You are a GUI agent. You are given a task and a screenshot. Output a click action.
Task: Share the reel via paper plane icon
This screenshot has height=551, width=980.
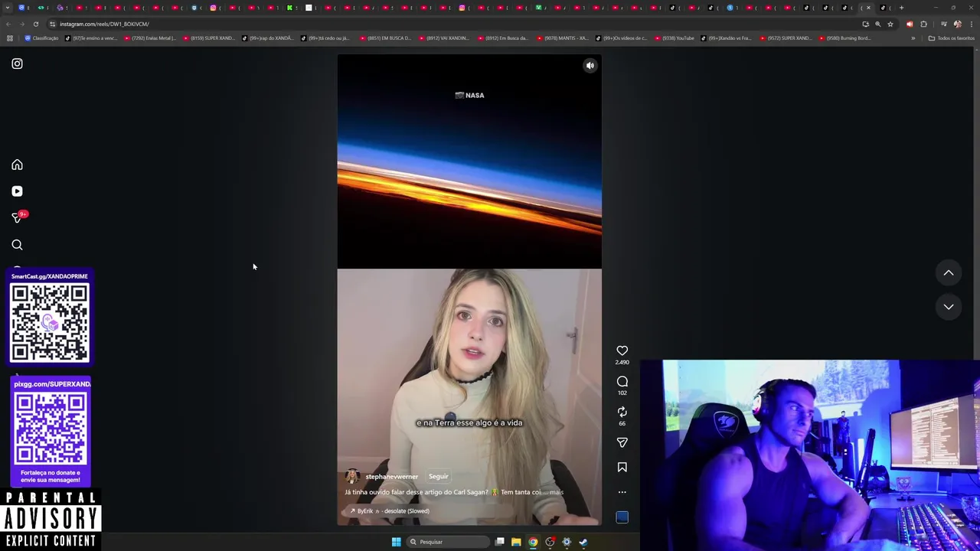click(x=622, y=442)
